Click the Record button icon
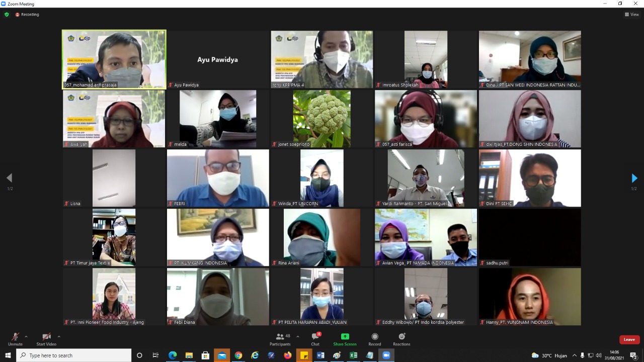Image resolution: width=644 pixels, height=362 pixels. point(374,337)
